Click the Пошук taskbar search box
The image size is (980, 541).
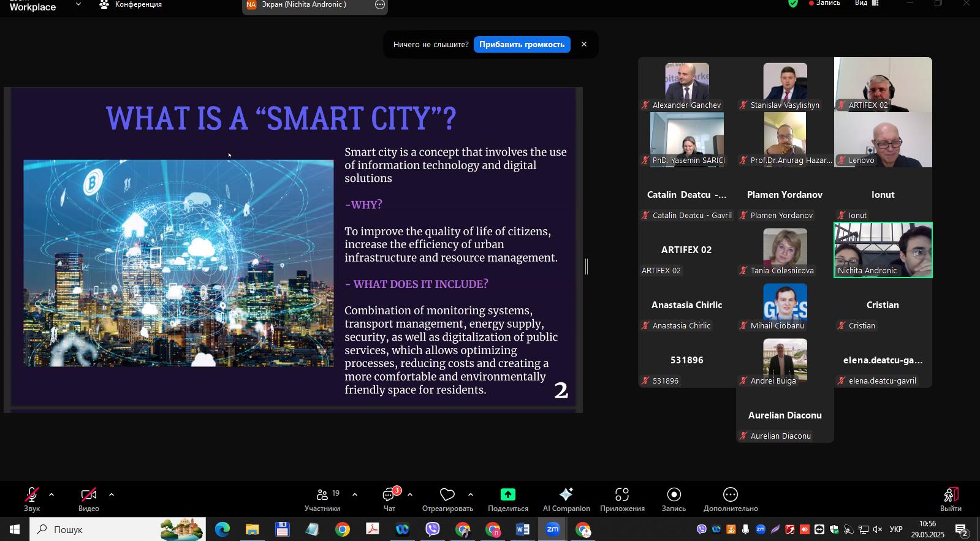pyautogui.click(x=118, y=529)
